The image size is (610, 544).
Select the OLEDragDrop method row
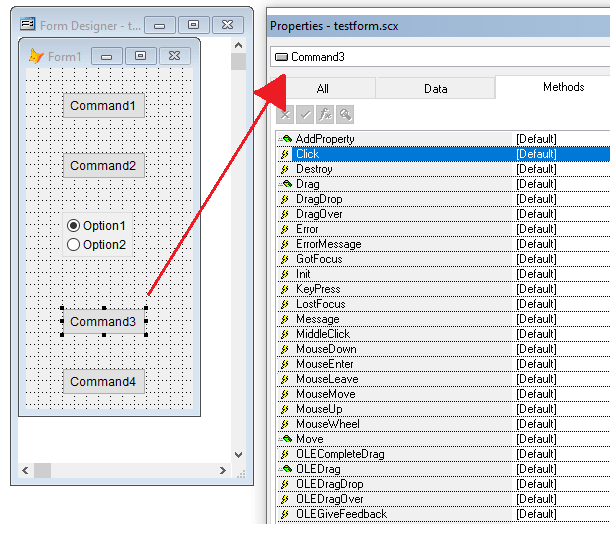pyautogui.click(x=443, y=484)
